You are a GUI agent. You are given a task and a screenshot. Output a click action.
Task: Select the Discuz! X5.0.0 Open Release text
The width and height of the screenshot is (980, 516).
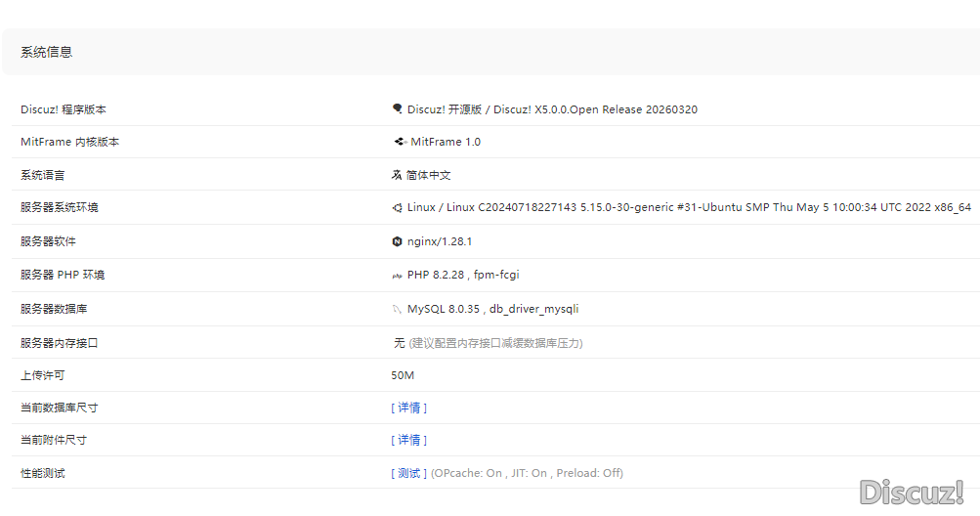[x=552, y=109]
